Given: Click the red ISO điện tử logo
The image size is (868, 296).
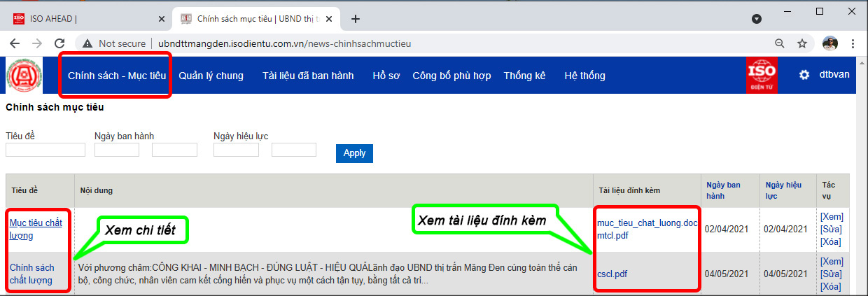Looking at the screenshot, I should click(762, 76).
